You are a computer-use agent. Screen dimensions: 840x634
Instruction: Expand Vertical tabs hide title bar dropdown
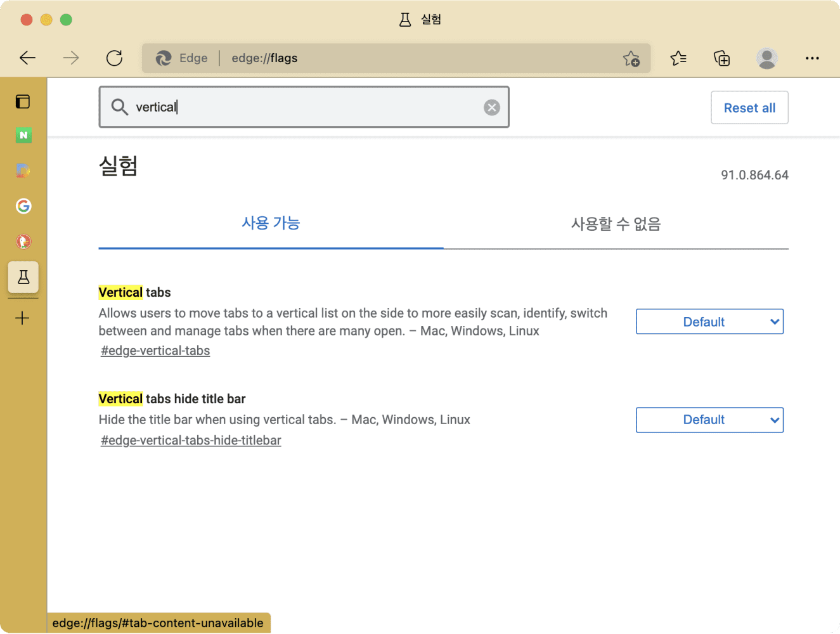pyautogui.click(x=709, y=420)
